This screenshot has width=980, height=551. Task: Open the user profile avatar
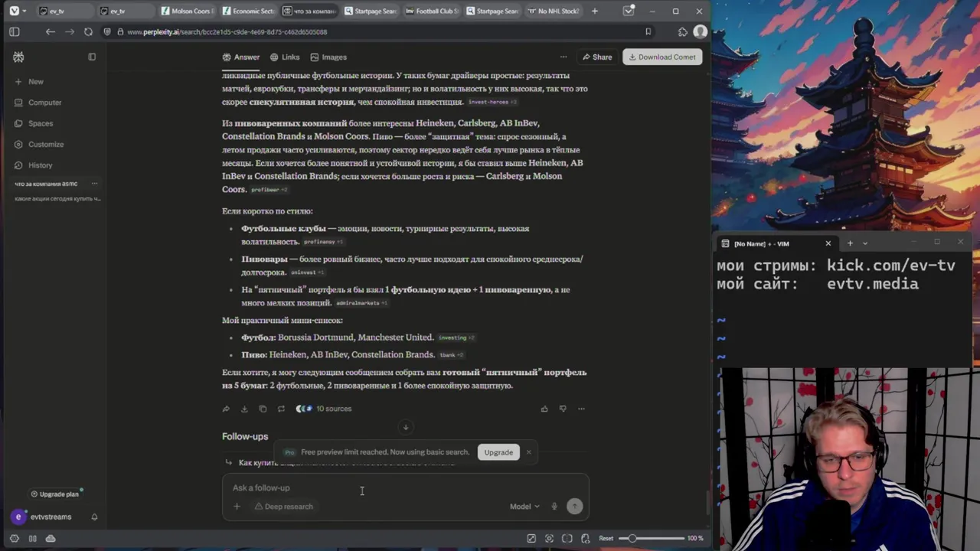(700, 31)
